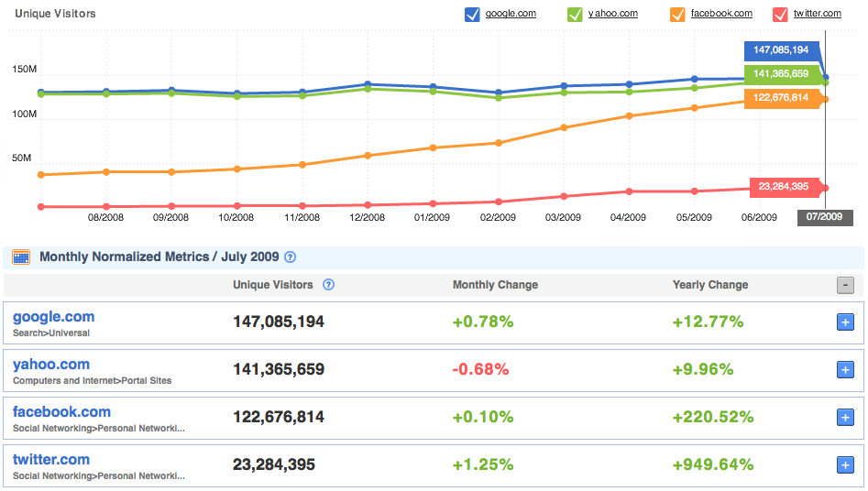Click google.com unique visitors value 147,085,194 in table
868x491 pixels.
coord(279,322)
